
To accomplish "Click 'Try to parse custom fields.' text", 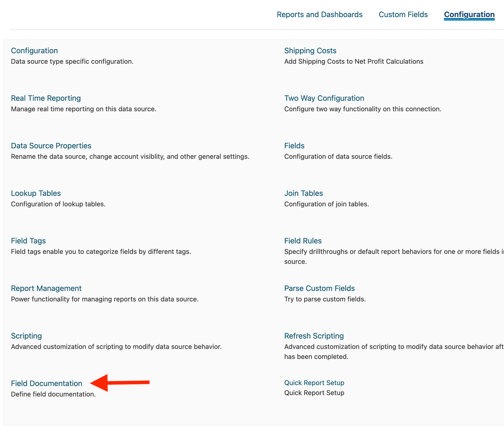I will point(325,299).
